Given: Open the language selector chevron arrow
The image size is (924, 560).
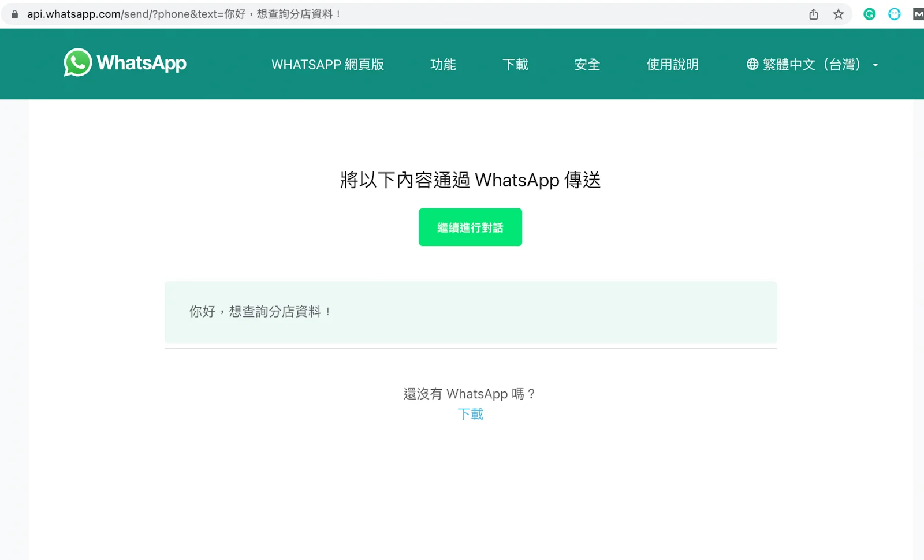Looking at the screenshot, I should click(x=877, y=65).
